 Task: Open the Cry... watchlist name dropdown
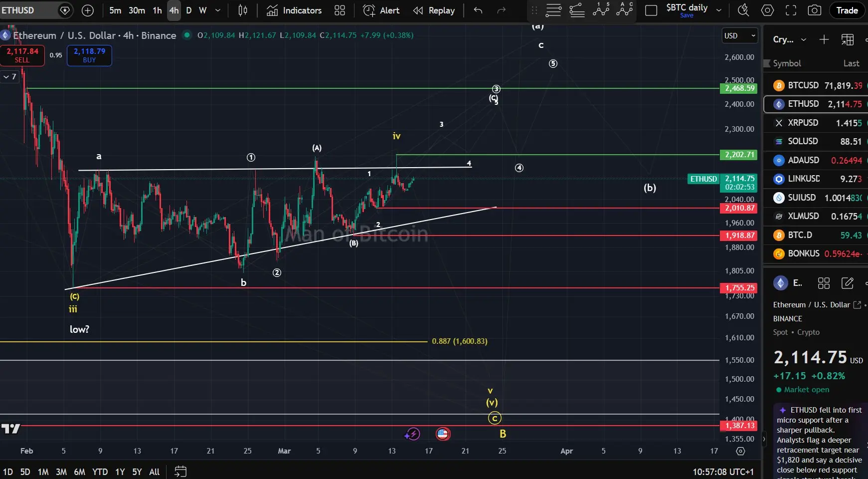(790, 39)
